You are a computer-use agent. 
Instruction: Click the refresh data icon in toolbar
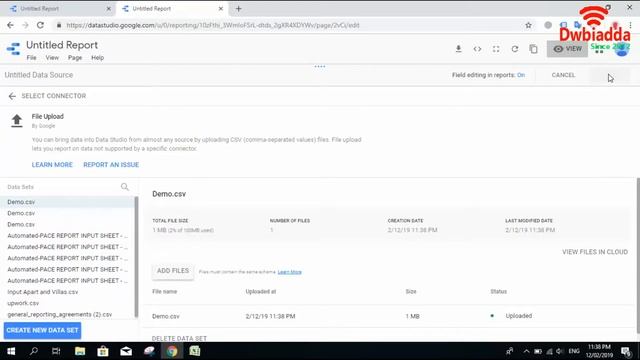(x=515, y=49)
